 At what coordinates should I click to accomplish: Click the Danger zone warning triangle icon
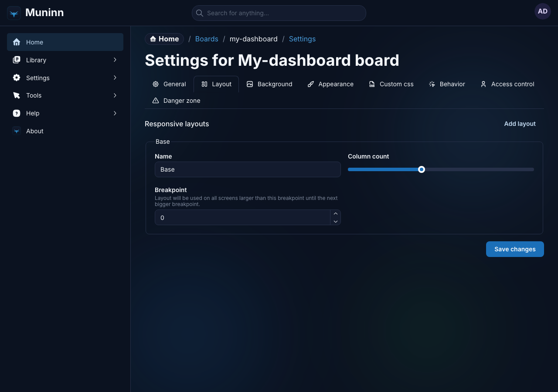156,101
